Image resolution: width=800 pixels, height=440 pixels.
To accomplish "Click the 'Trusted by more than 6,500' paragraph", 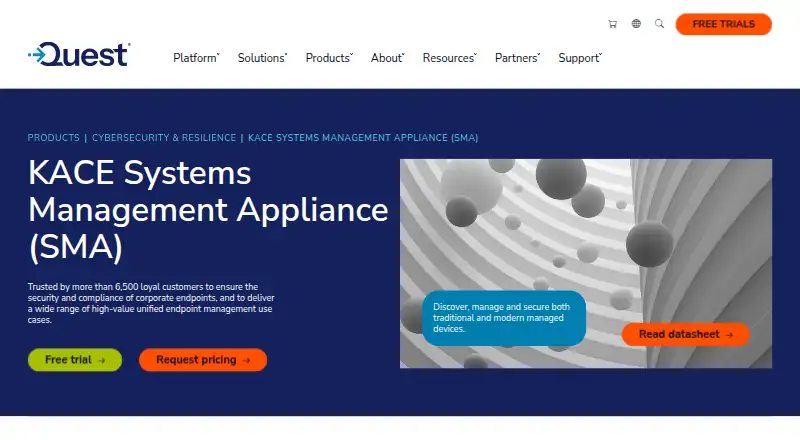I will click(x=151, y=303).
